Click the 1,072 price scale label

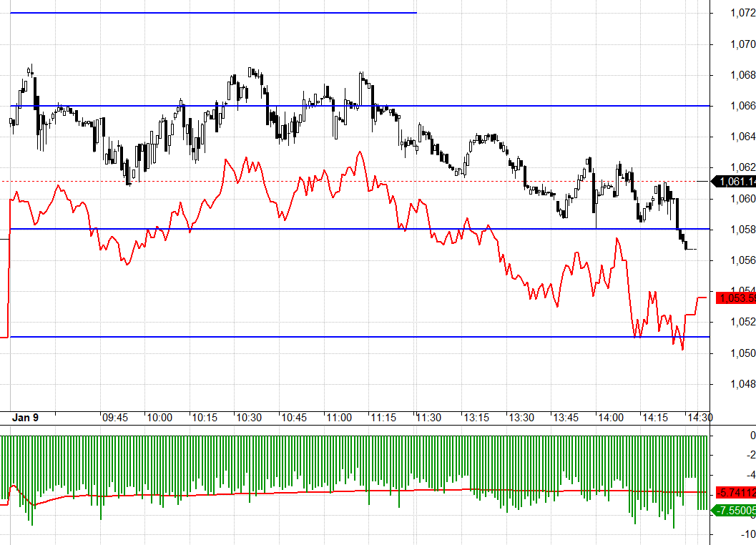pyautogui.click(x=743, y=13)
